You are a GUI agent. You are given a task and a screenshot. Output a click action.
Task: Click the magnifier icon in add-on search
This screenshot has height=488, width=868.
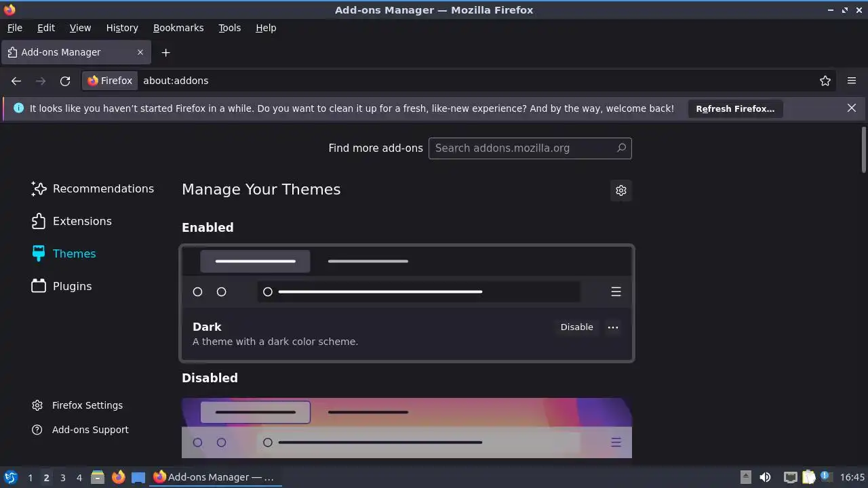click(x=620, y=148)
